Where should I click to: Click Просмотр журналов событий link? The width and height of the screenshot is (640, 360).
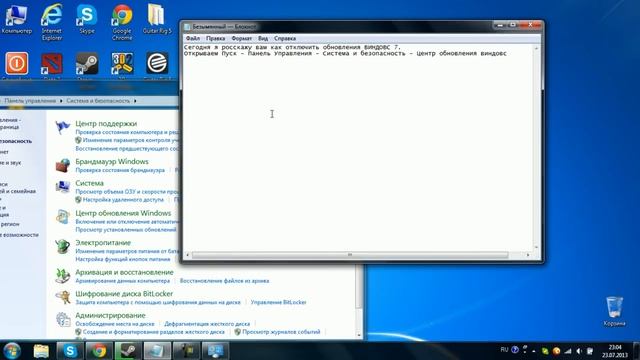[x=281, y=332]
